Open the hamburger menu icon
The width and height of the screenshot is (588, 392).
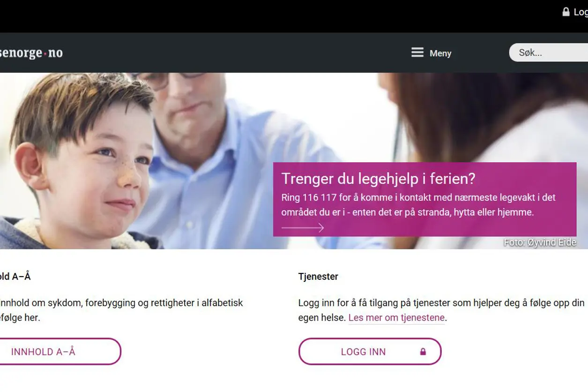[417, 53]
